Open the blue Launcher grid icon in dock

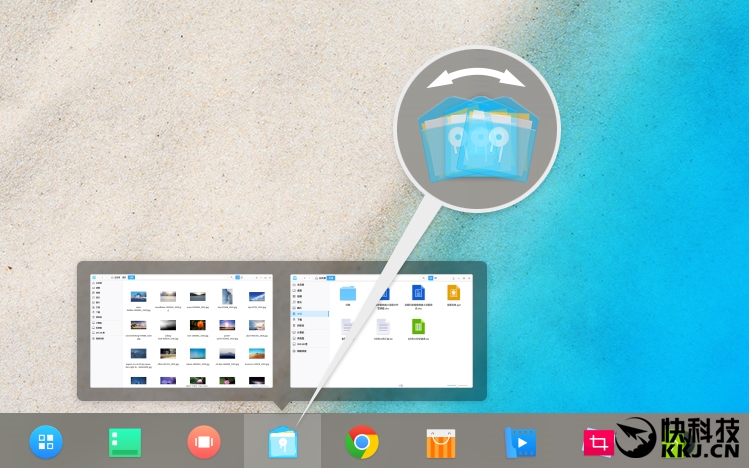[46, 442]
